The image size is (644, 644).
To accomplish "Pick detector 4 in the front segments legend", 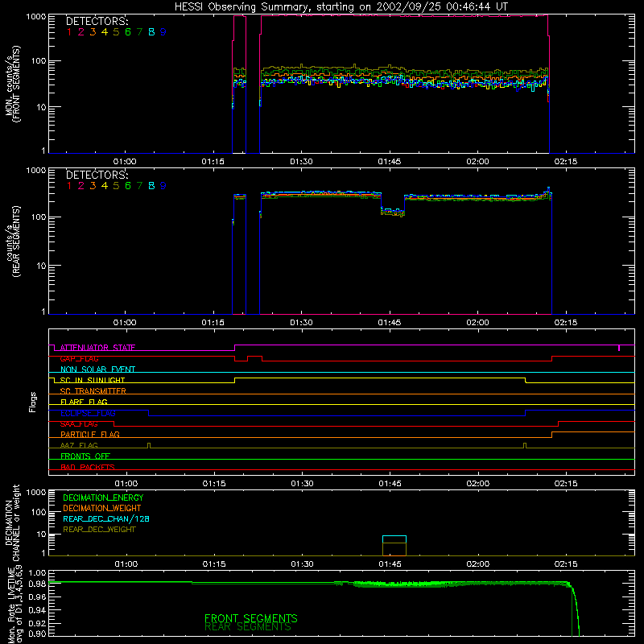I will [105, 32].
